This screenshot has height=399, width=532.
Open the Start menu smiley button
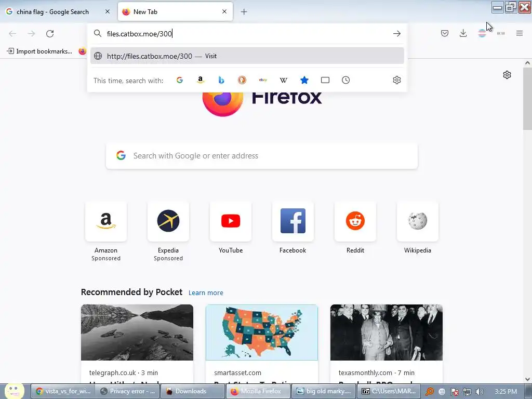tap(14, 391)
